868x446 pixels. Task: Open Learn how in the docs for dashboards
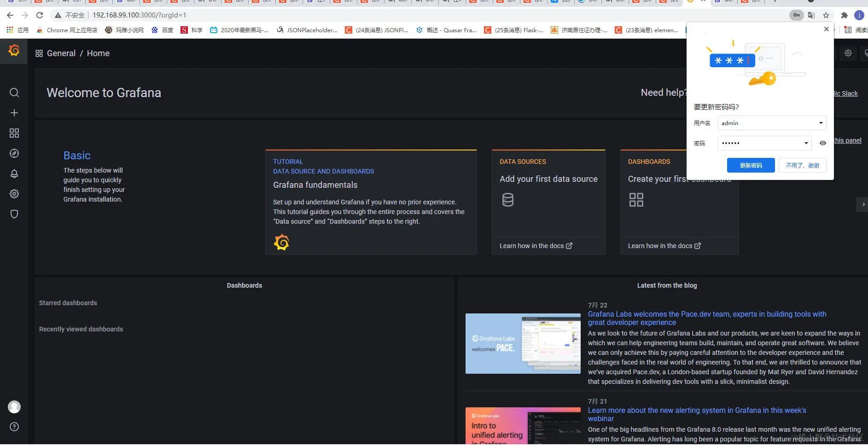pos(664,246)
